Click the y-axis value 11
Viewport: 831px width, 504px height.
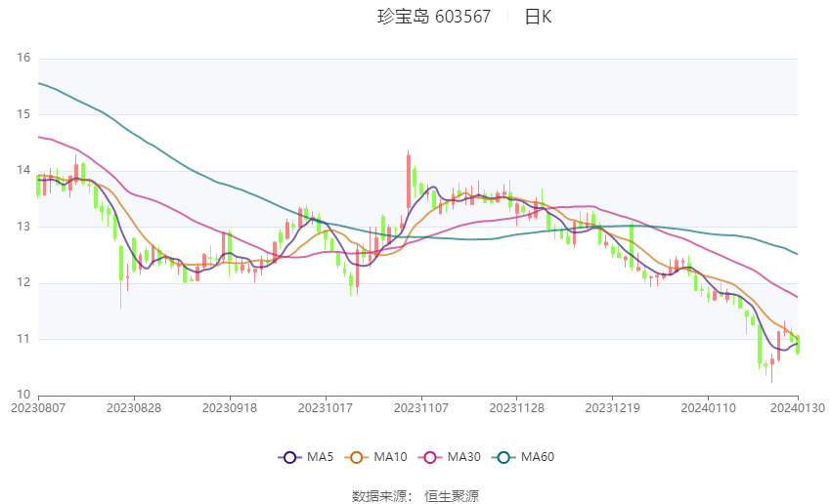23,338
